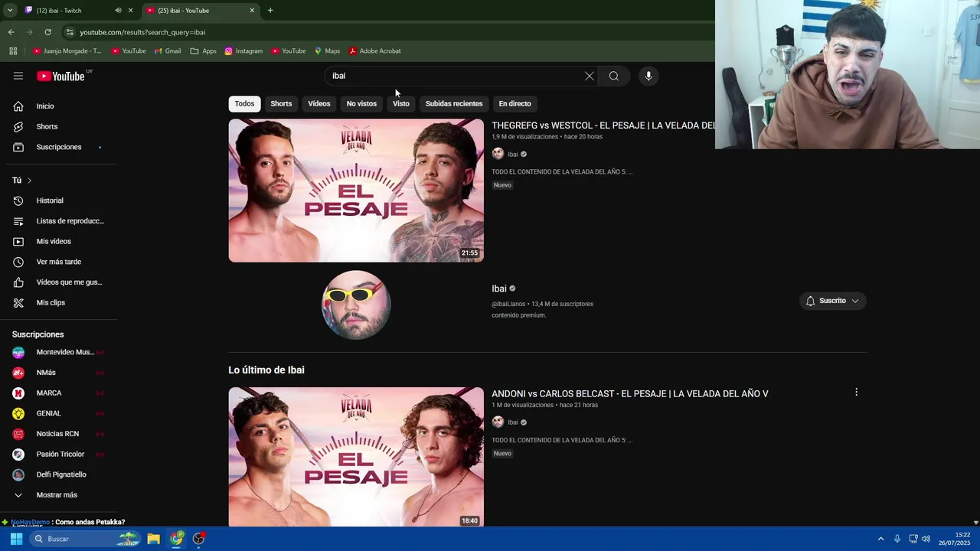Go back with the browser back arrow
The image size is (980, 551).
click(x=11, y=32)
